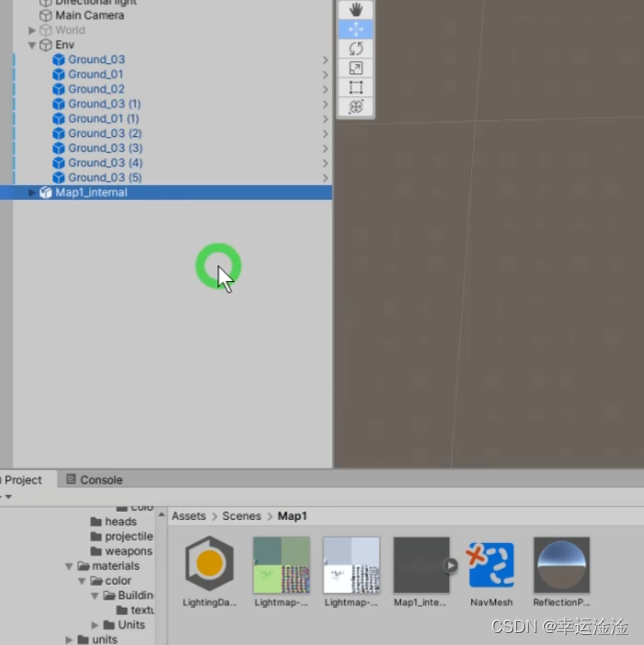Click the Env object cube icon
Screen dimensions: 644x645
click(x=45, y=45)
